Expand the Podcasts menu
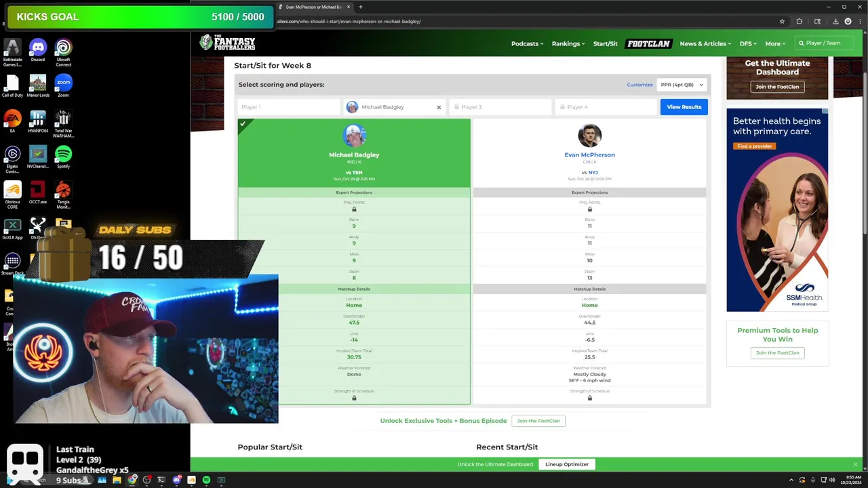868x488 pixels. tap(527, 43)
